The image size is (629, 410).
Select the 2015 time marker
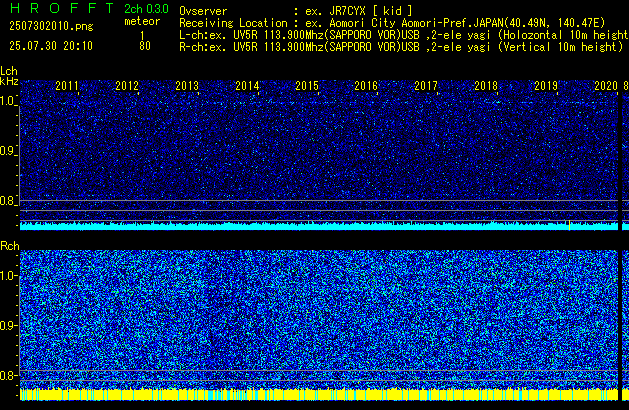tap(307, 86)
